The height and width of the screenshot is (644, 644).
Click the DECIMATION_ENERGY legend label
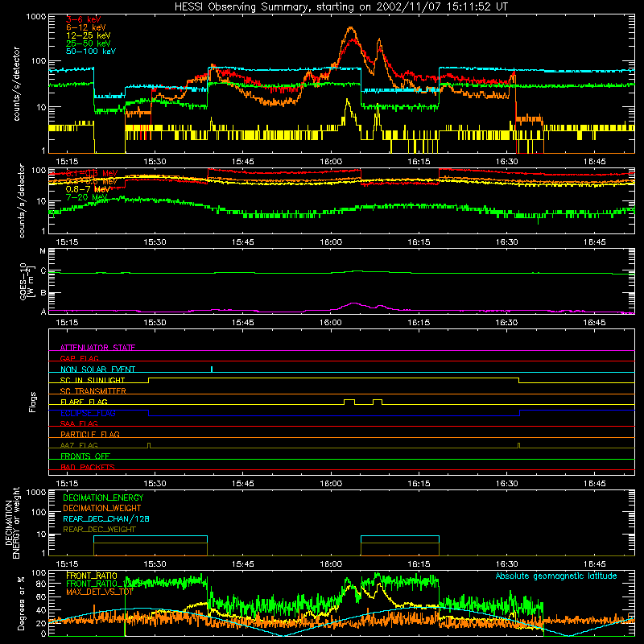tap(103, 497)
